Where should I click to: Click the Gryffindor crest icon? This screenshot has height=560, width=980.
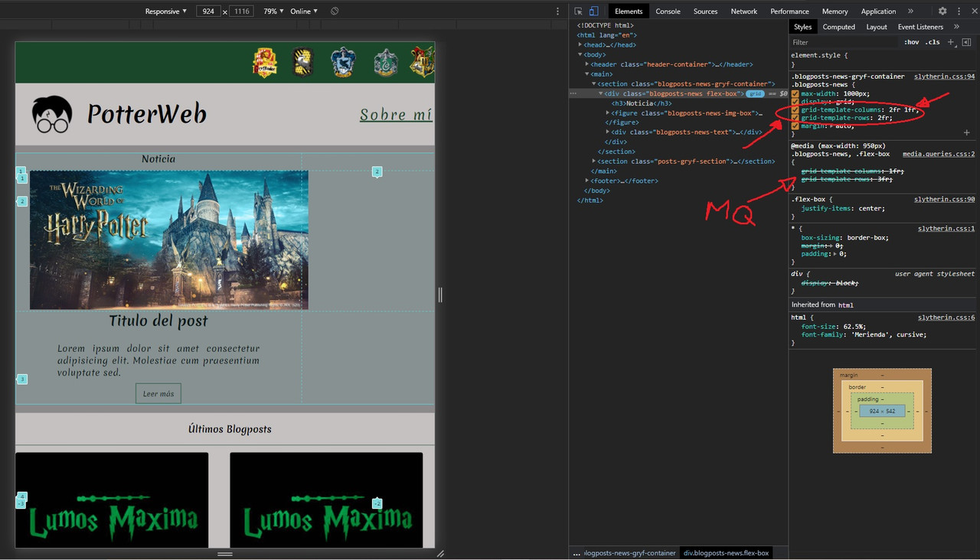[265, 63]
